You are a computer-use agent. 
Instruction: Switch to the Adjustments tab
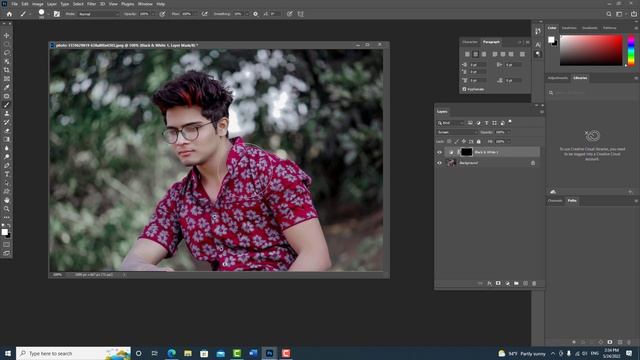pos(558,78)
